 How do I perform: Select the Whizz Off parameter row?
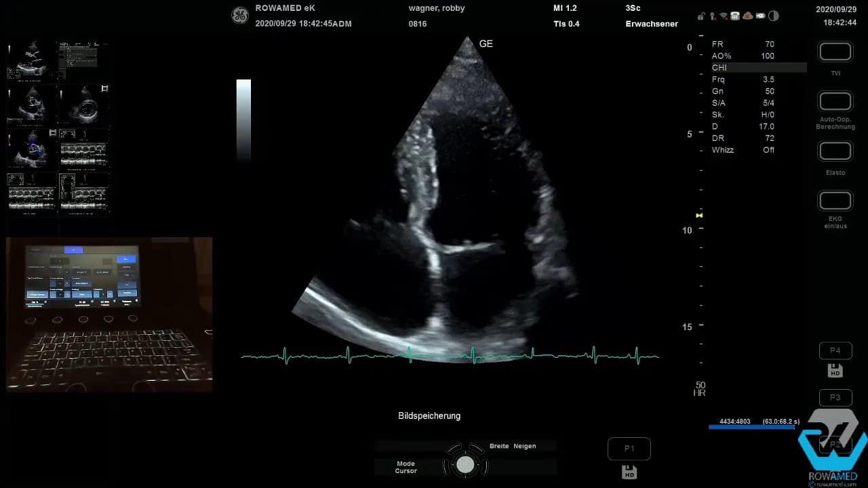click(x=743, y=150)
